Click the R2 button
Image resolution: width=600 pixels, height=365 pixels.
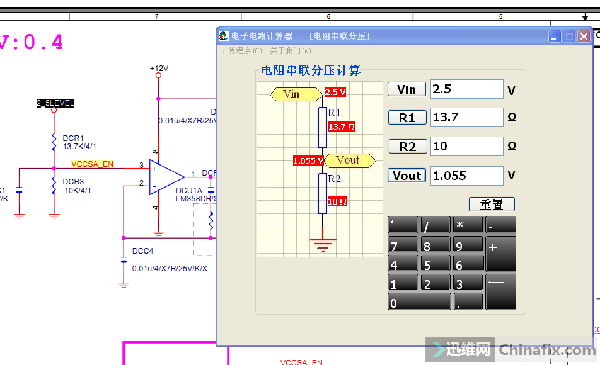407,147
